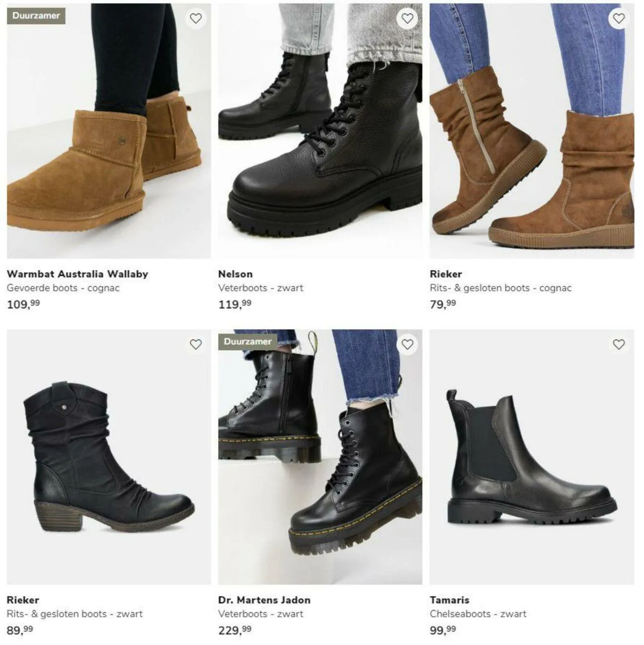Open the cognac Rieker boots image
644x645 pixels.
(x=532, y=131)
